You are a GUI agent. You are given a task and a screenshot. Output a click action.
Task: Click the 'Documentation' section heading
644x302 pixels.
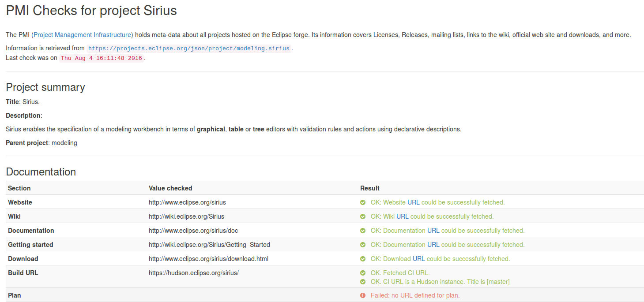pos(41,172)
